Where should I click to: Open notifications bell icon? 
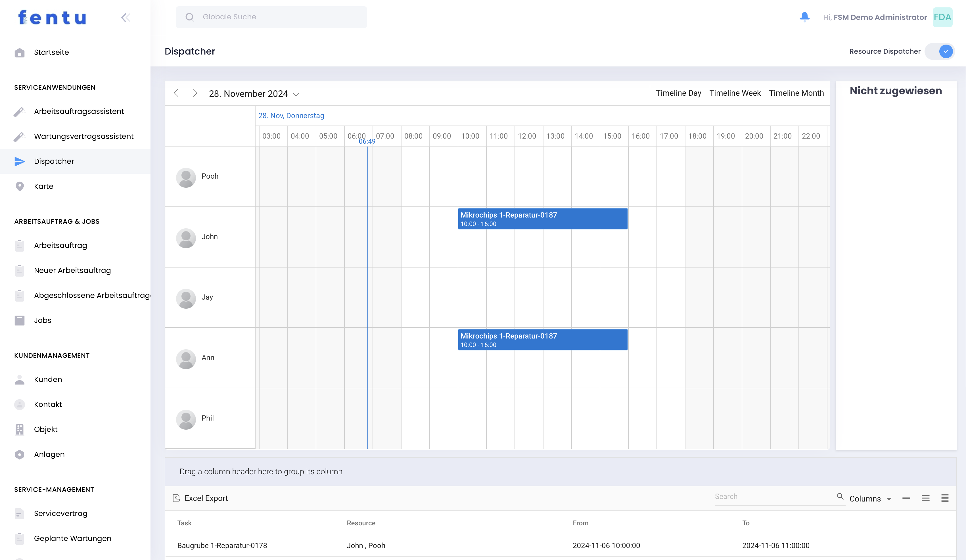[x=805, y=17]
